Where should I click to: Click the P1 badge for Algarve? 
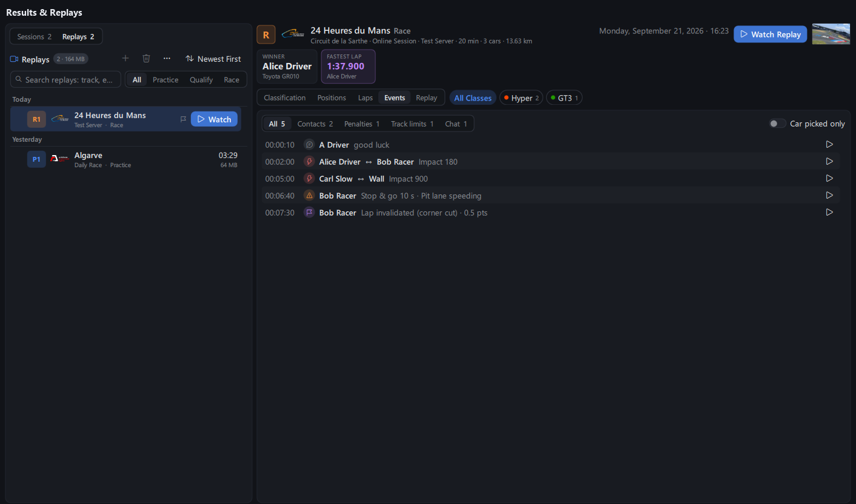pyautogui.click(x=36, y=159)
